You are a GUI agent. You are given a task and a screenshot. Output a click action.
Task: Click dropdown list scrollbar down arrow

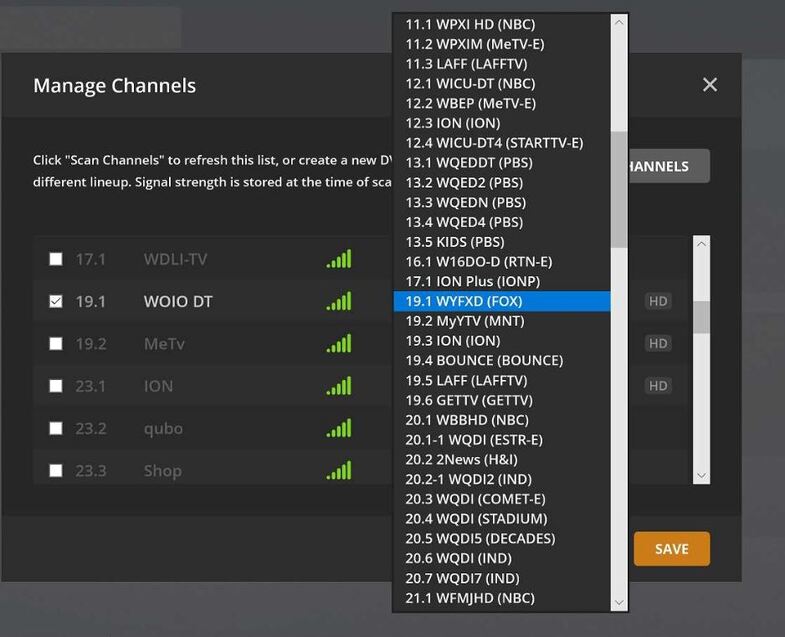619,602
